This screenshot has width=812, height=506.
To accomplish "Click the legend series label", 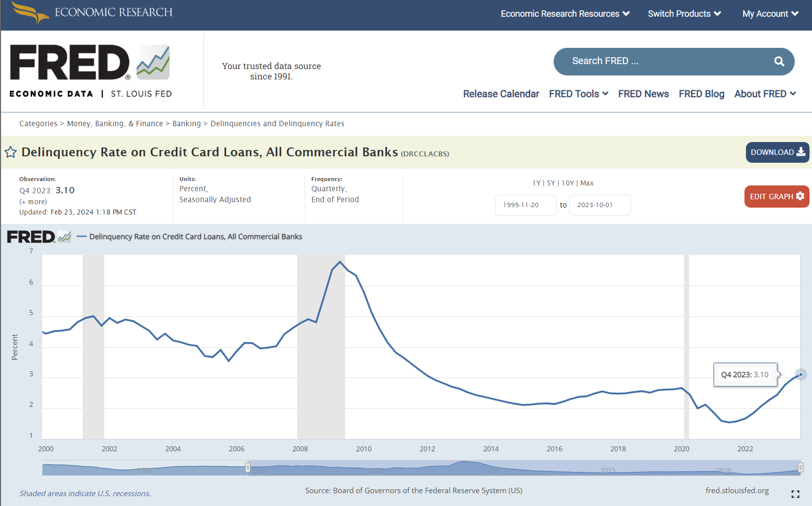I will point(196,237).
